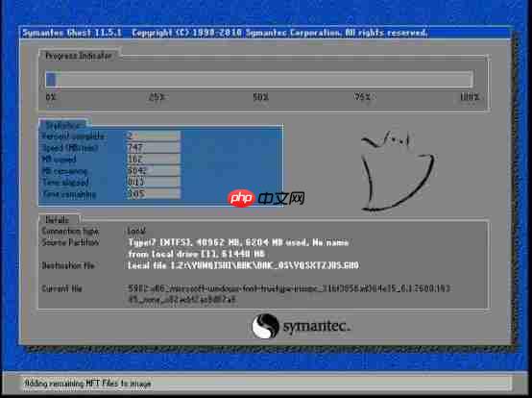Select the Details panel label

[x=57, y=220]
